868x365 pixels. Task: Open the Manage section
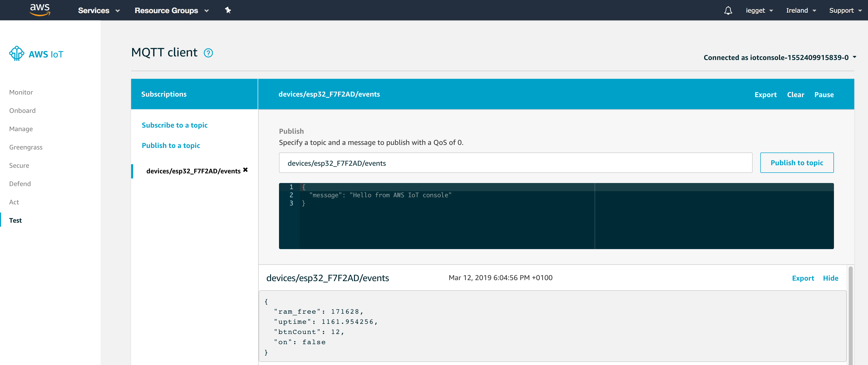[21, 129]
